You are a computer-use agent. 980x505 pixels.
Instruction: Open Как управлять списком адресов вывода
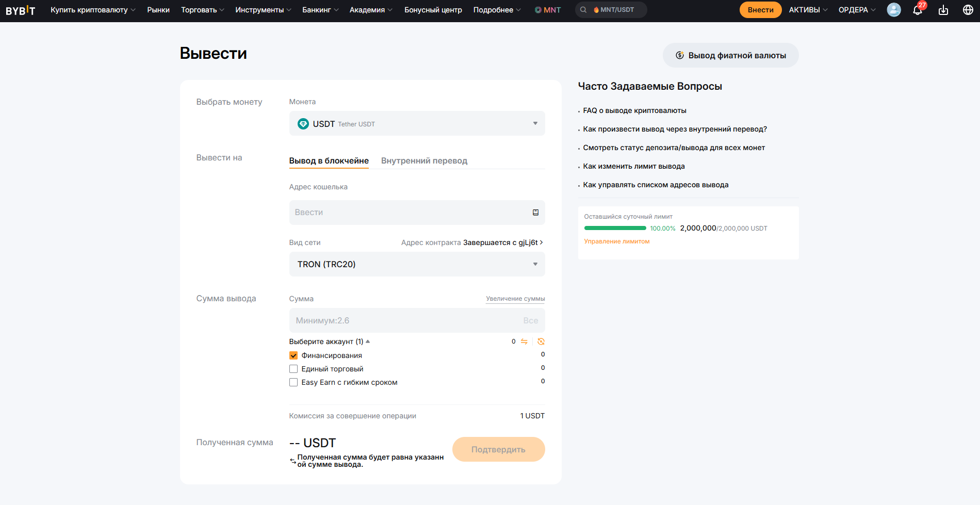point(656,185)
